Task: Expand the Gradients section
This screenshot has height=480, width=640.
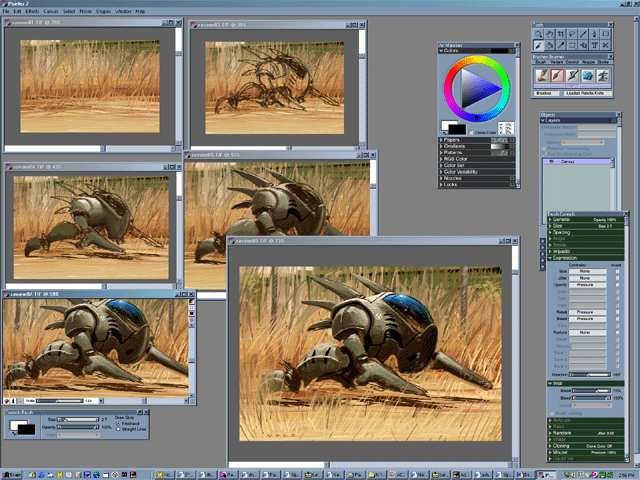Action: coord(441,146)
